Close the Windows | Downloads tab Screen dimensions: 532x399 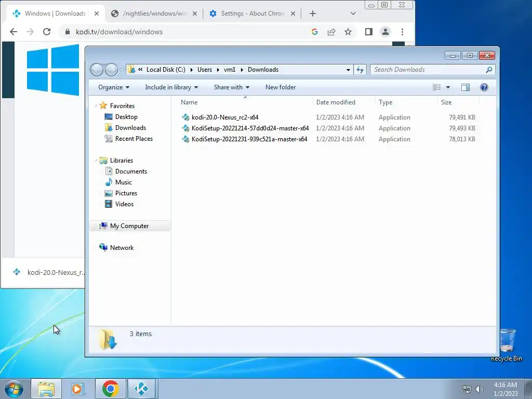point(97,14)
